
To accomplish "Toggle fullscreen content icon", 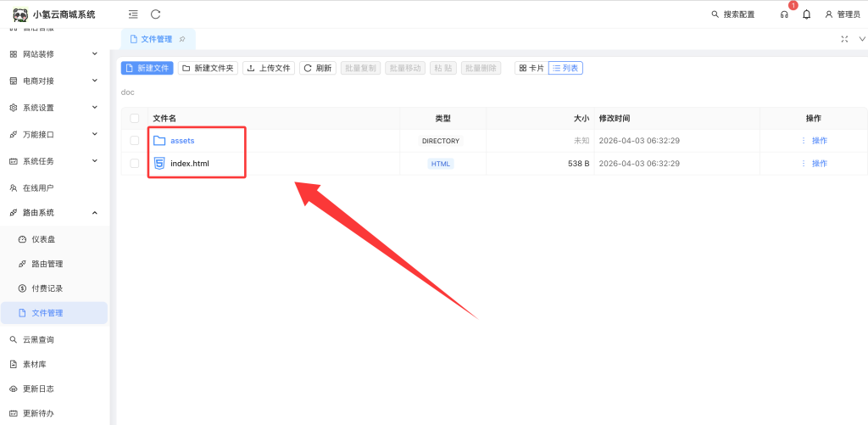I will [844, 39].
